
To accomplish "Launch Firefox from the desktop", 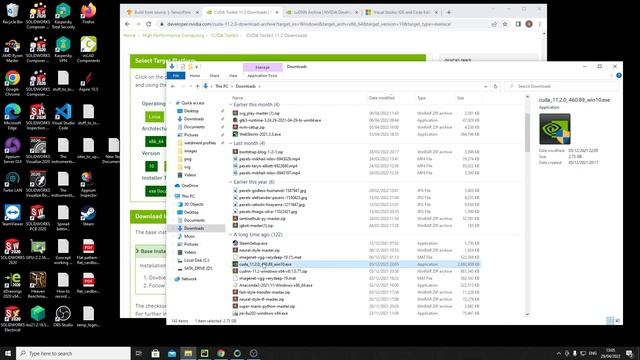I will click(88, 13).
